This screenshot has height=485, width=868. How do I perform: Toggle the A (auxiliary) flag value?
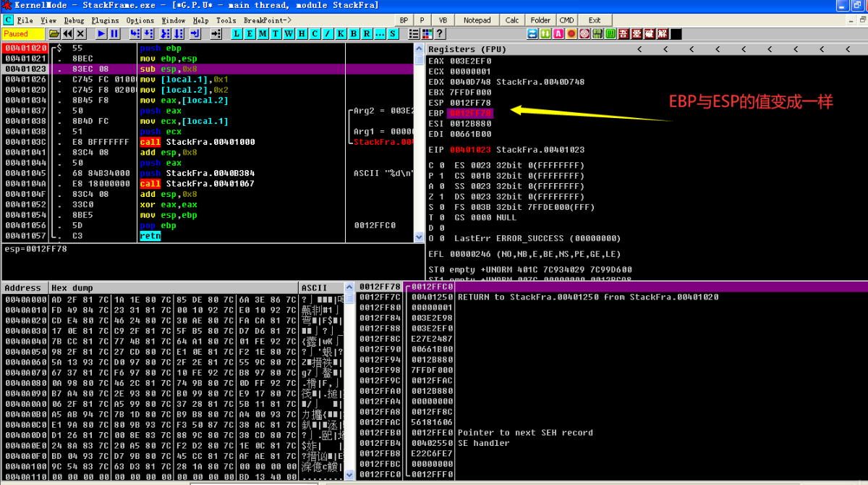(x=442, y=186)
